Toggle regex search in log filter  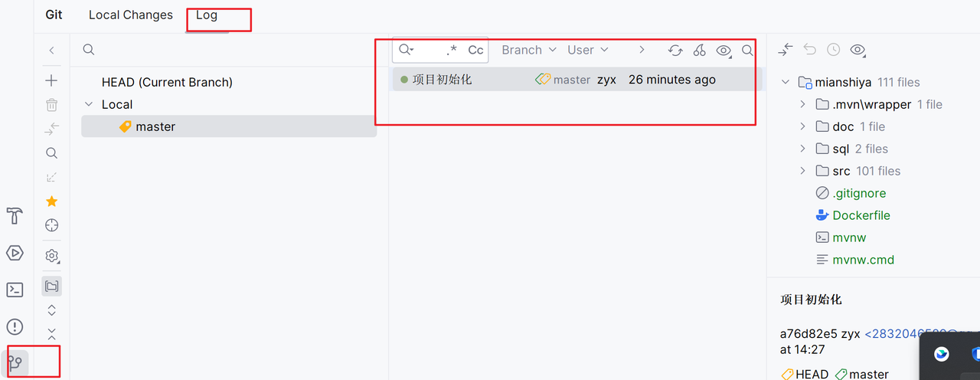[x=452, y=50]
